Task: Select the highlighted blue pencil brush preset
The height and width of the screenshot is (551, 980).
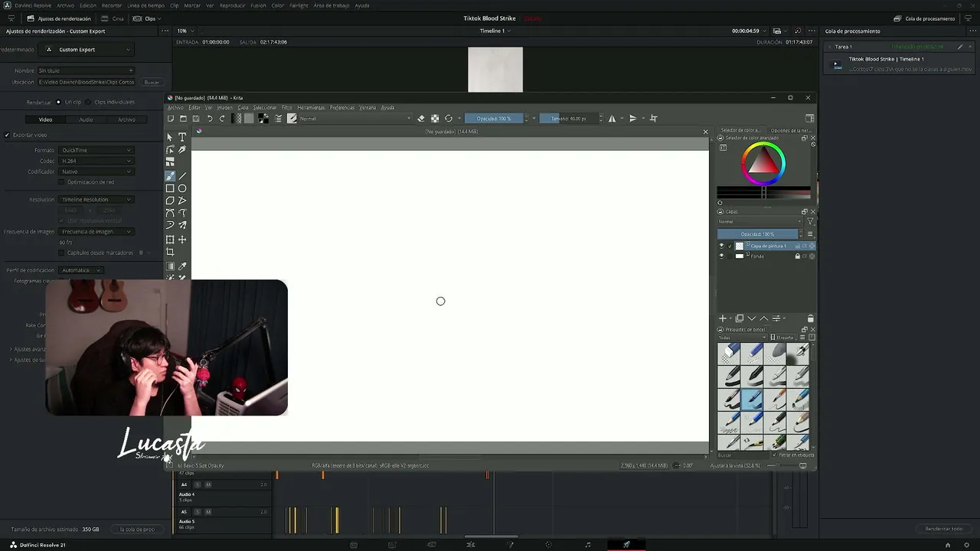Action: coord(753,399)
